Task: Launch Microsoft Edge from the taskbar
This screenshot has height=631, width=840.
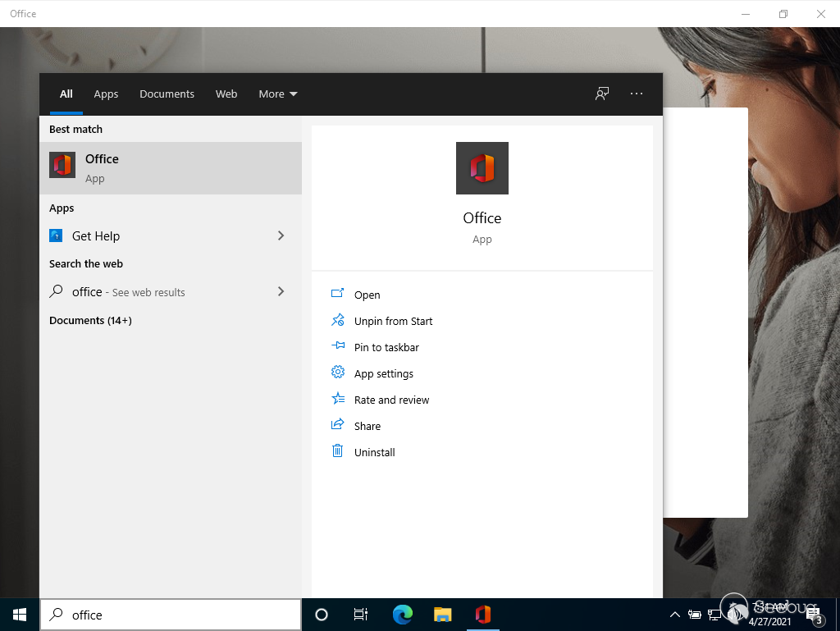Action: 402,615
